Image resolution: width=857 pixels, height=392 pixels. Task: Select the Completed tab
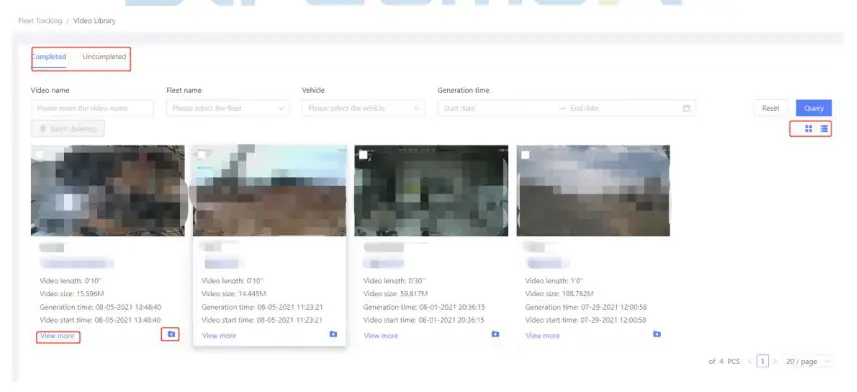pyautogui.click(x=49, y=57)
